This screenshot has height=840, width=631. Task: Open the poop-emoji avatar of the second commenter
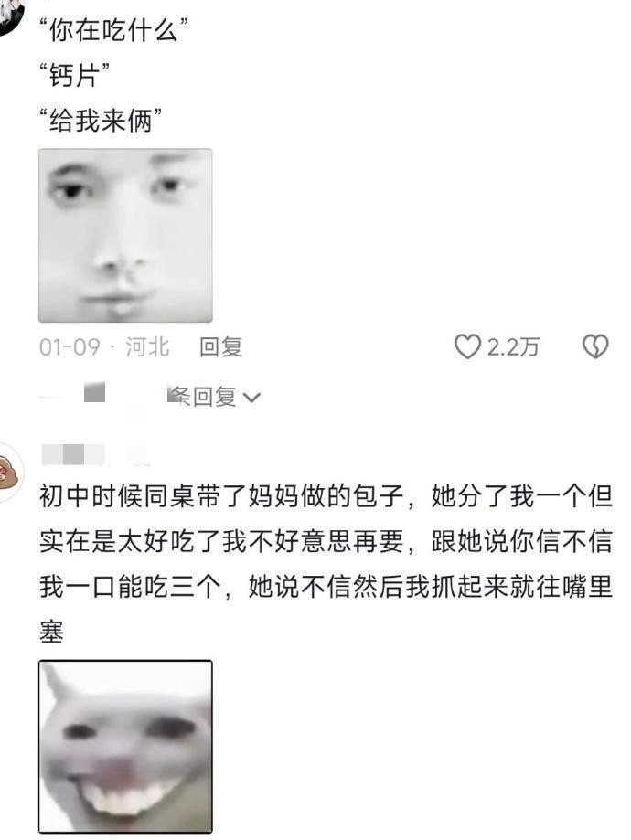(x=10, y=472)
